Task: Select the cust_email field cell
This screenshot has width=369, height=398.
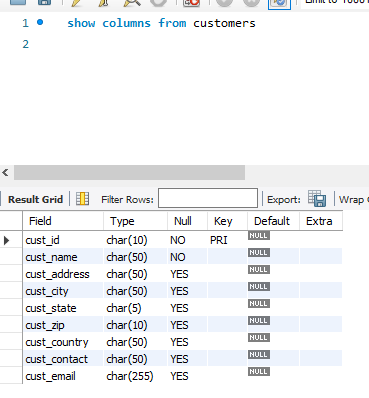Action: (63, 376)
